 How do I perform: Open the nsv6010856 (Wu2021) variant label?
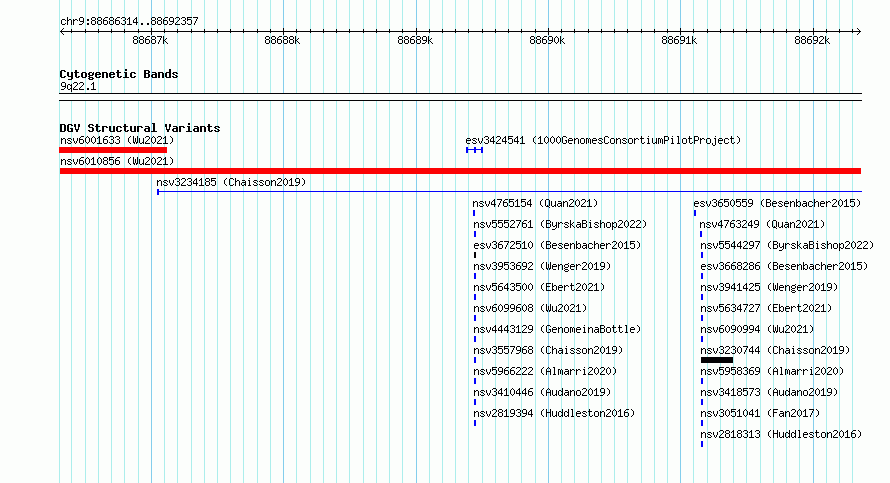117,161
